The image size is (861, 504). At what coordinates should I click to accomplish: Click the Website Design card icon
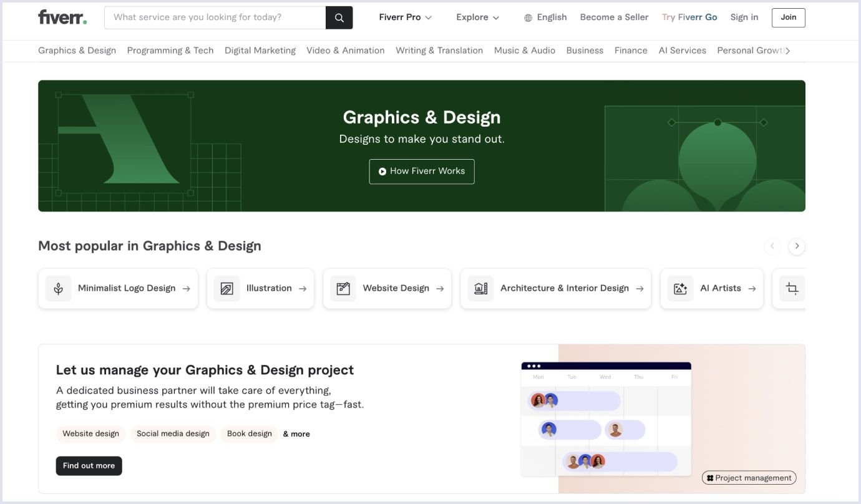(343, 289)
